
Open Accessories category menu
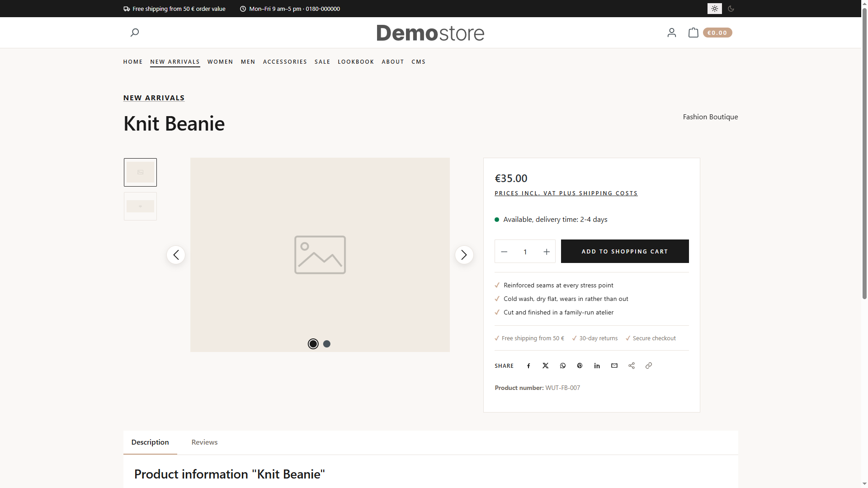click(285, 62)
